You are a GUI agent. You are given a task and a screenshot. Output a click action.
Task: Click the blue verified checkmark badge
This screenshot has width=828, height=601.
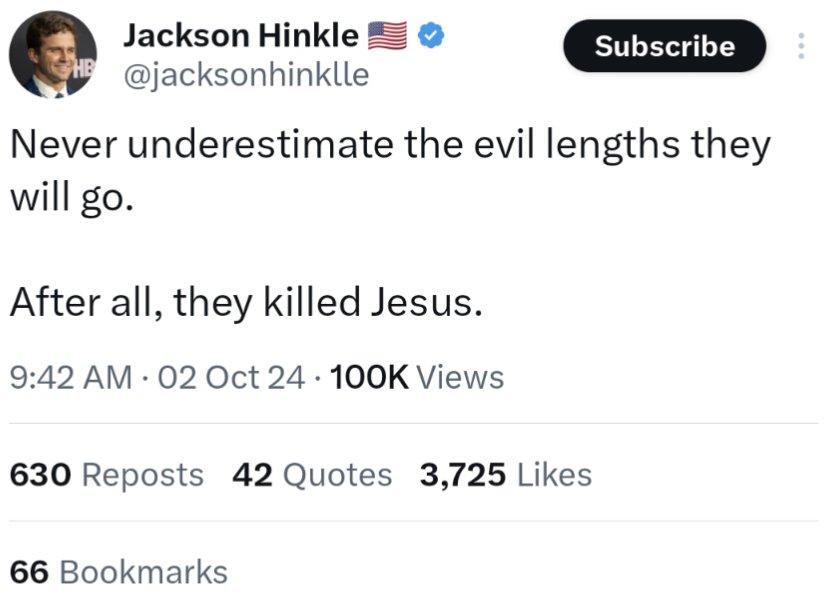(431, 35)
